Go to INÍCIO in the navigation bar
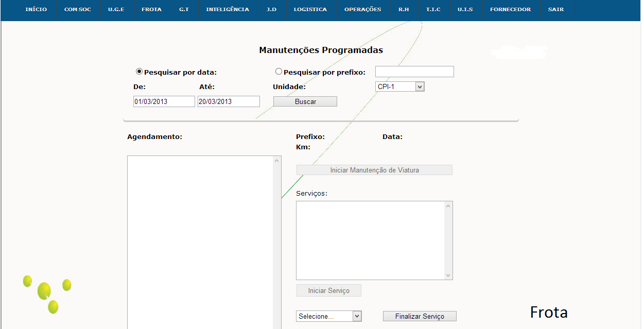This screenshot has width=644, height=329. [36, 10]
